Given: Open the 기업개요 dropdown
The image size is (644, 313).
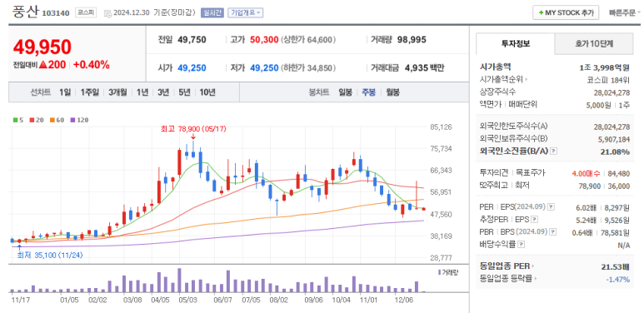Looking at the screenshot, I should pyautogui.click(x=245, y=12).
